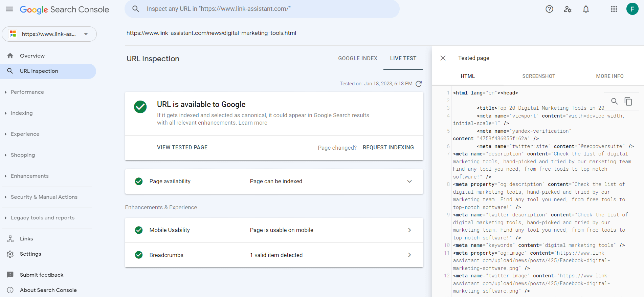Image resolution: width=644 pixels, height=297 pixels.
Task: Click the About Search Console info icon
Action: point(10,290)
